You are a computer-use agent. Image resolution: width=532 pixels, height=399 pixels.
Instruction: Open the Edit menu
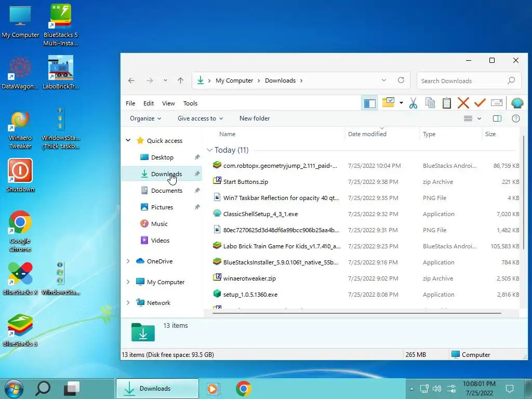click(x=148, y=103)
